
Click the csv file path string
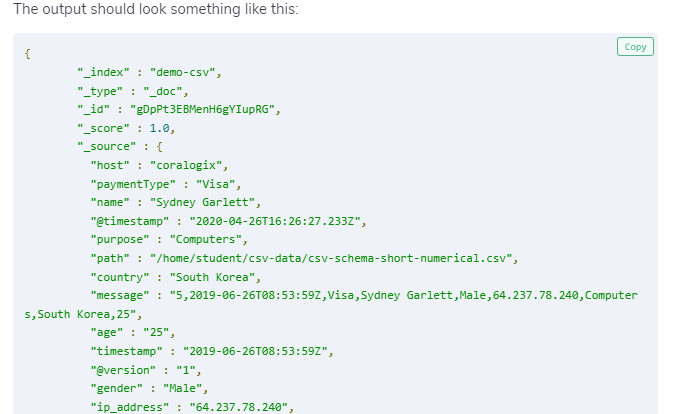(x=331, y=258)
